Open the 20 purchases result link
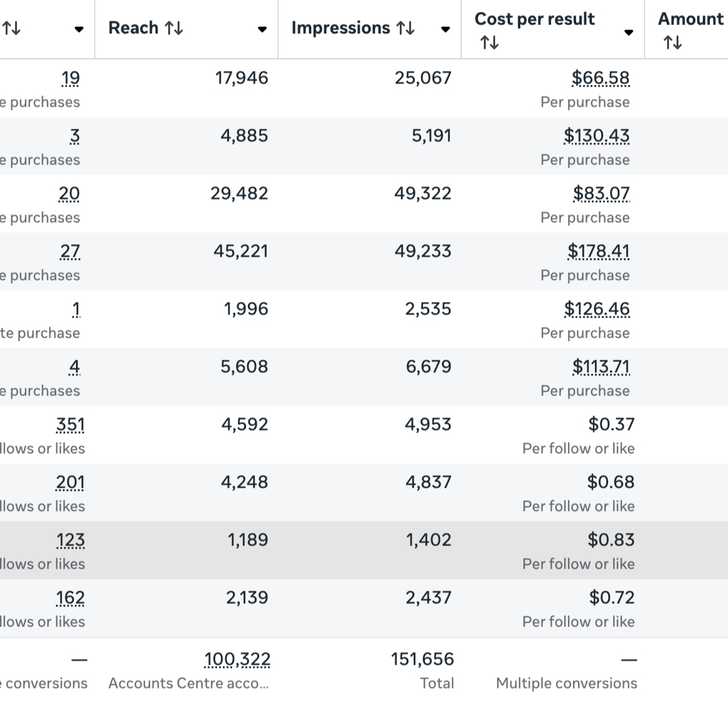This screenshot has width=728, height=725. click(x=69, y=193)
